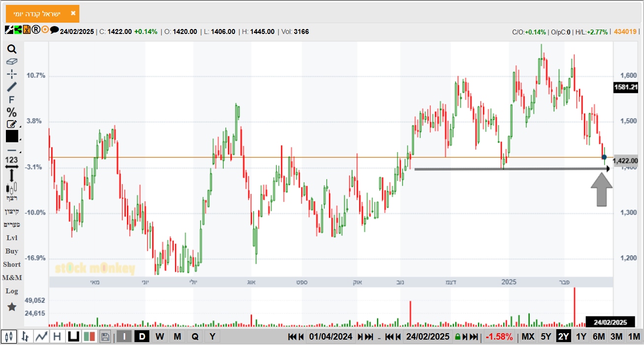Select the eraser tool
This screenshot has height=346, width=644.
pyautogui.click(x=12, y=62)
